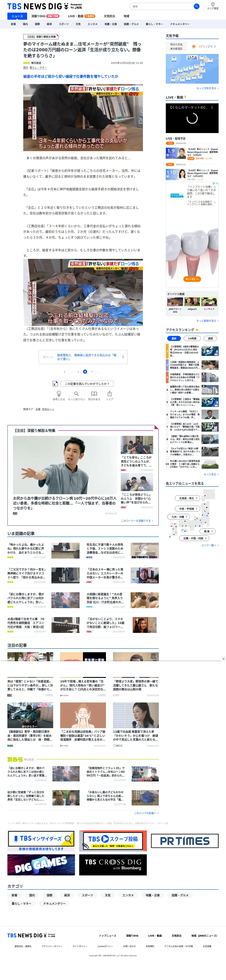The height and width of the screenshot is (980, 226).
Task: Select 経済 in the top sub-navigation
Action: pos(49,24)
